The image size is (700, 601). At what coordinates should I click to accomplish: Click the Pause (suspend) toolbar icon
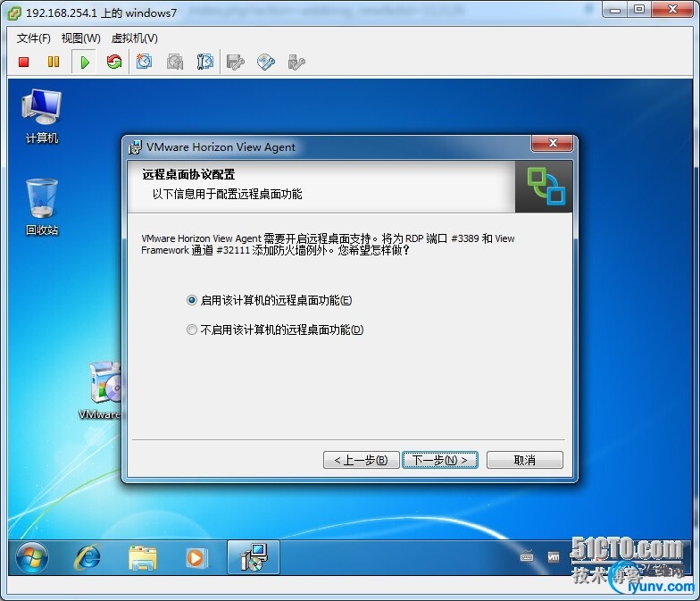tap(54, 62)
